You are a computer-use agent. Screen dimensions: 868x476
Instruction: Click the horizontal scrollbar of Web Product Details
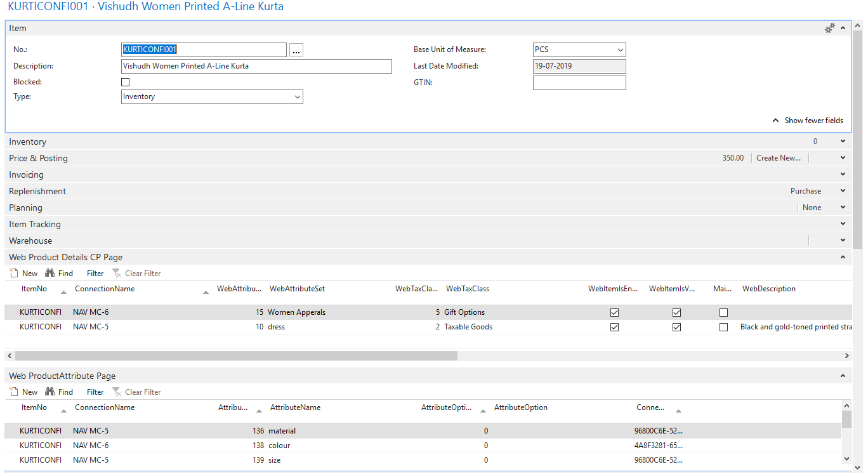click(236, 356)
